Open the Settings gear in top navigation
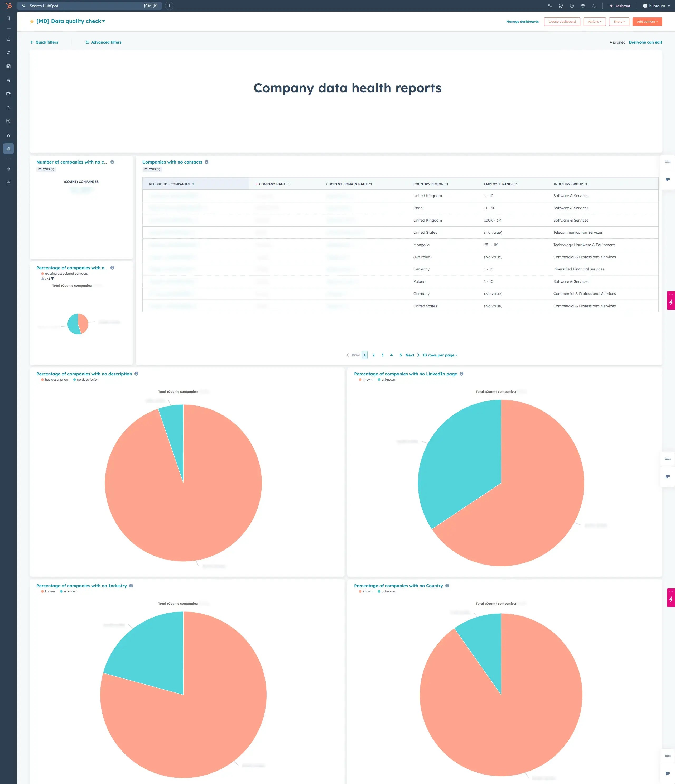This screenshot has width=675, height=784. pos(583,6)
